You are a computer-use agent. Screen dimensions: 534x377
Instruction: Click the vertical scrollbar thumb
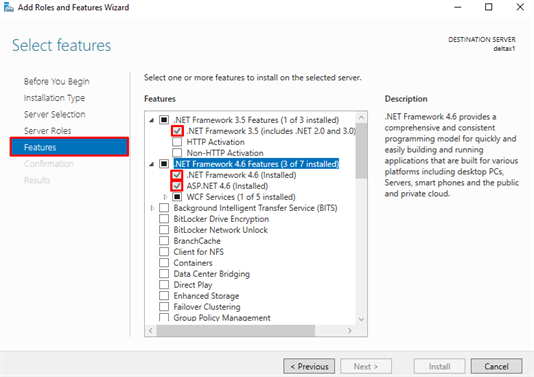point(361,151)
